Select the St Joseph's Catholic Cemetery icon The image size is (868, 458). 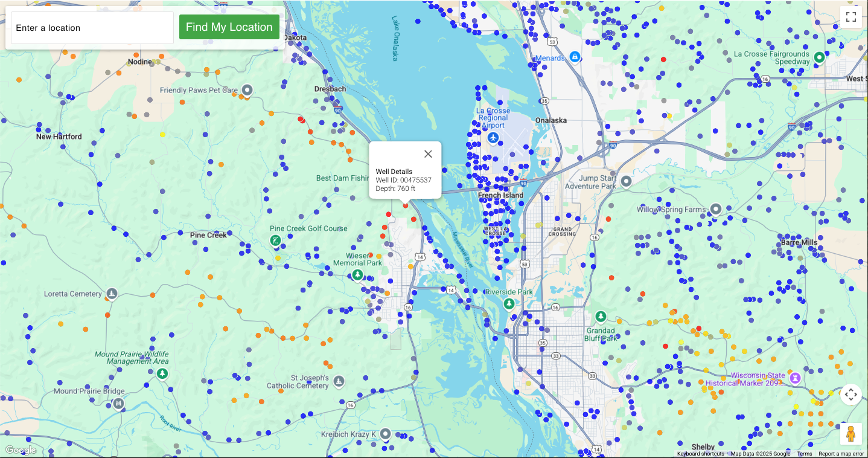pos(339,381)
